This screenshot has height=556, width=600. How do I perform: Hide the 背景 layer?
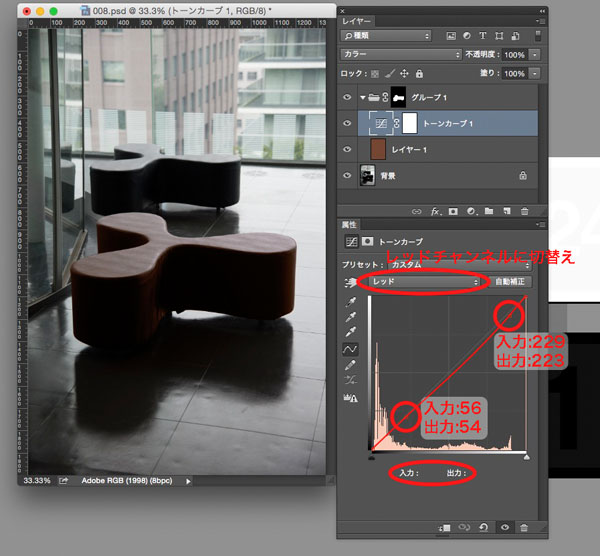pos(348,176)
